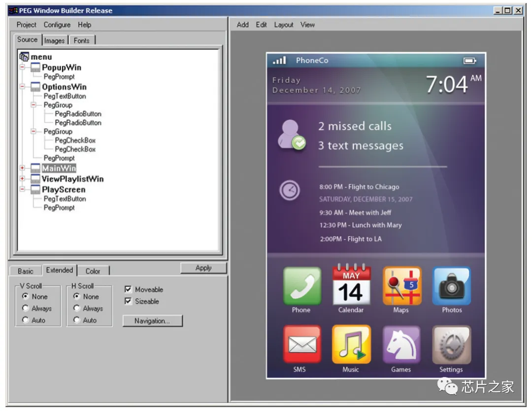Open the Settings gear icon
This screenshot has height=411, width=532.
point(451,344)
